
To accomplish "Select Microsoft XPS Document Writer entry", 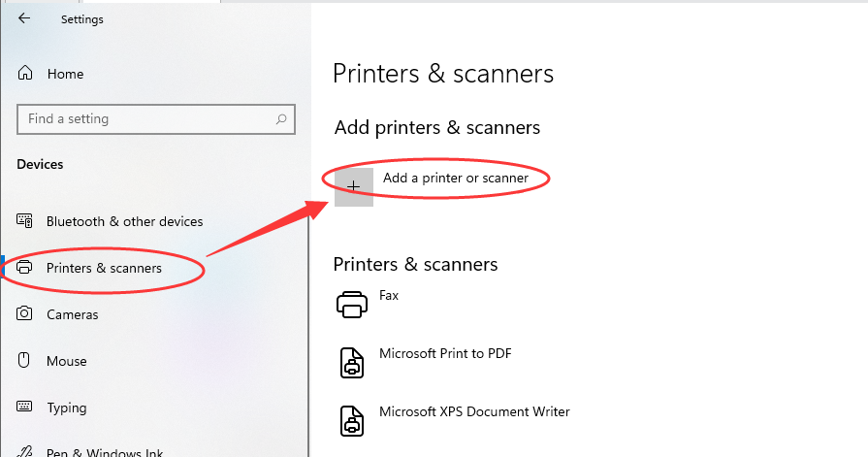I will point(474,412).
